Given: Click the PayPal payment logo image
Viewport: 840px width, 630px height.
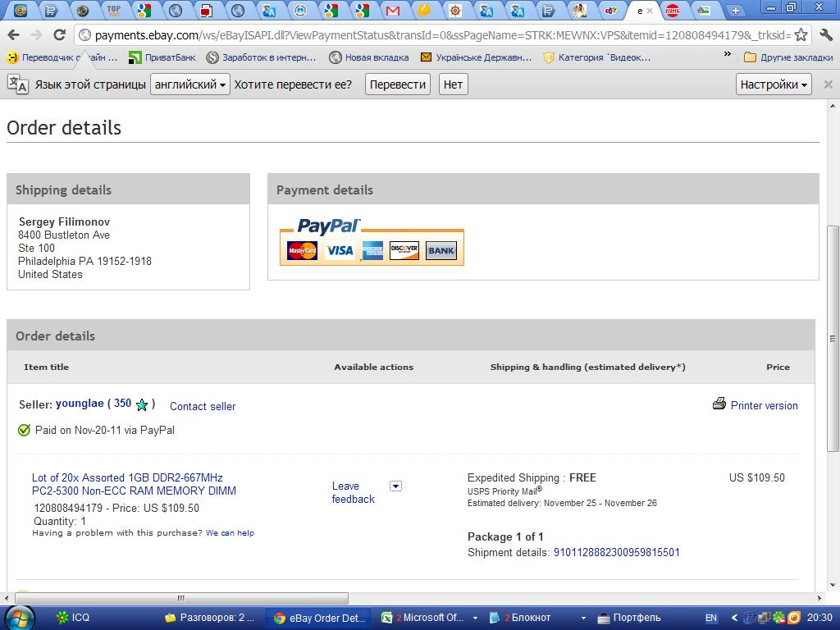Looking at the screenshot, I should (x=372, y=242).
